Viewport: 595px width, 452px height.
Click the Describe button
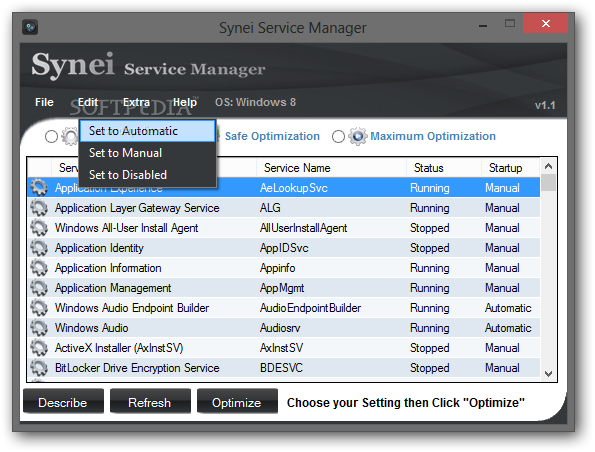coord(63,402)
